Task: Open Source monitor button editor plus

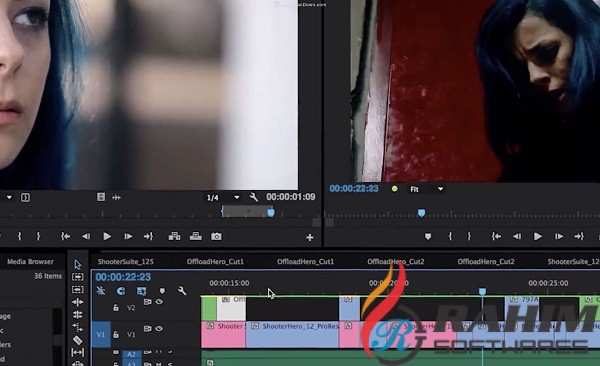Action: tap(310, 238)
